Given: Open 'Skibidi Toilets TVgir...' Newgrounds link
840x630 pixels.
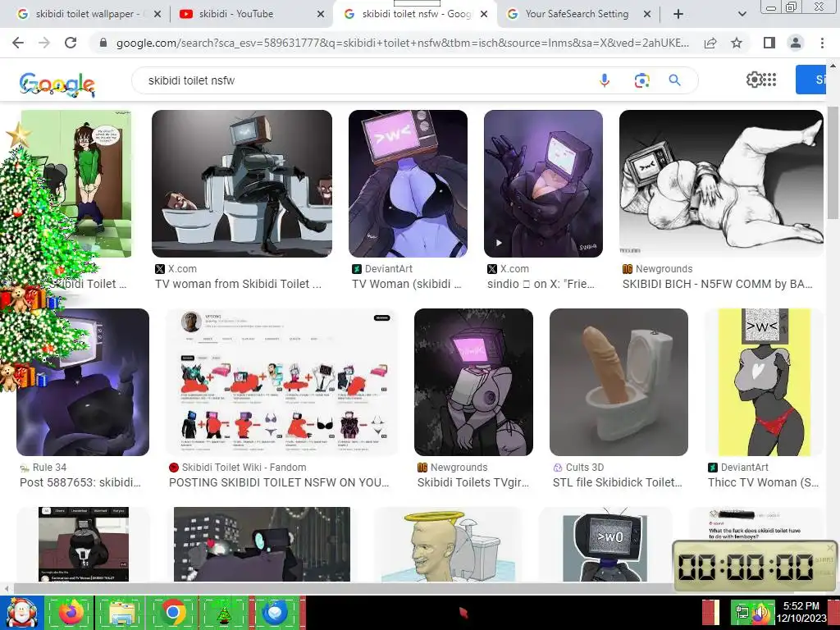Looking at the screenshot, I should (473, 482).
